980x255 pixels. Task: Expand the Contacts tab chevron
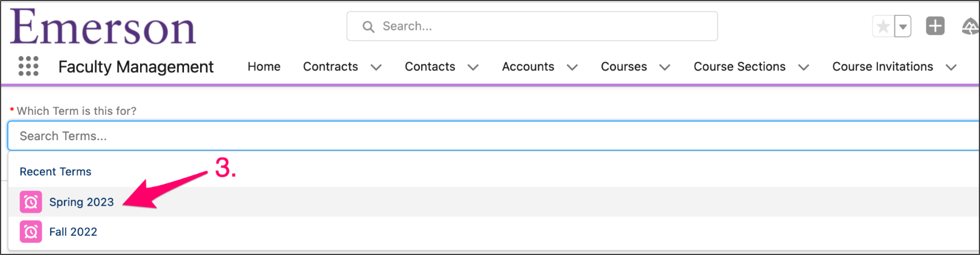click(473, 67)
